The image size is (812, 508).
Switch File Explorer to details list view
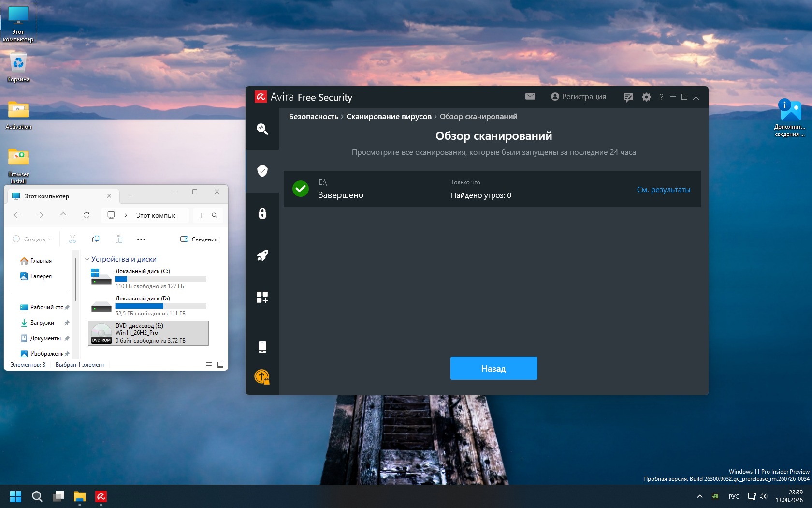[209, 365]
